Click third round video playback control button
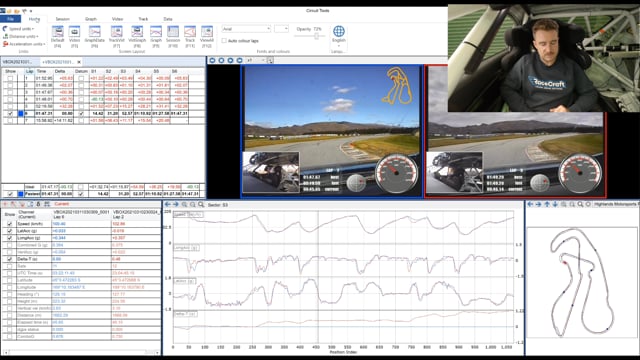 (230, 60)
